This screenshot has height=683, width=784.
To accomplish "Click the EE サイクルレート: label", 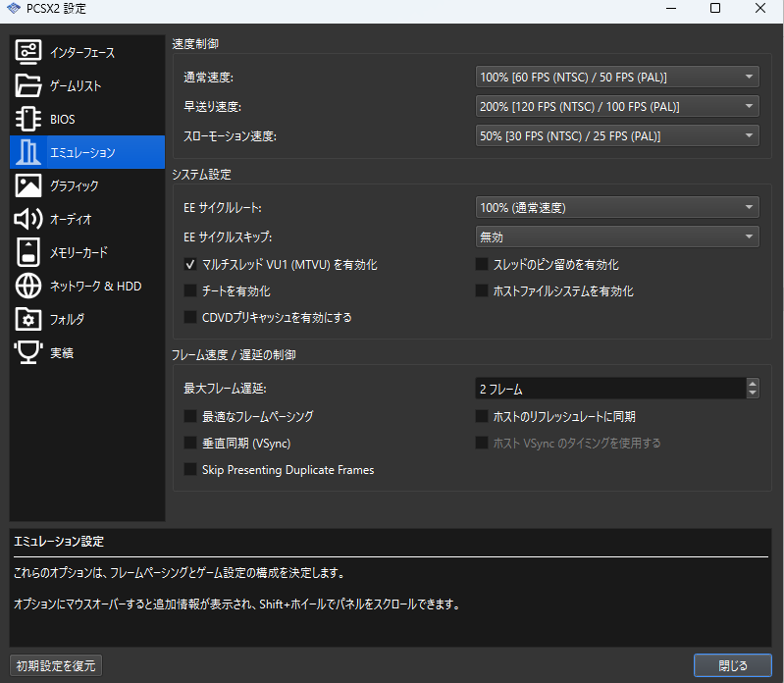I will pos(223,208).
